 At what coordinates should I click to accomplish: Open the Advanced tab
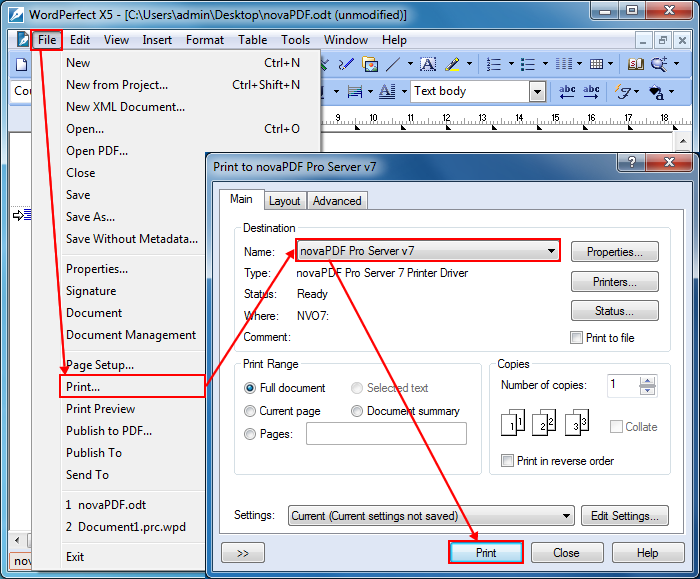click(337, 201)
